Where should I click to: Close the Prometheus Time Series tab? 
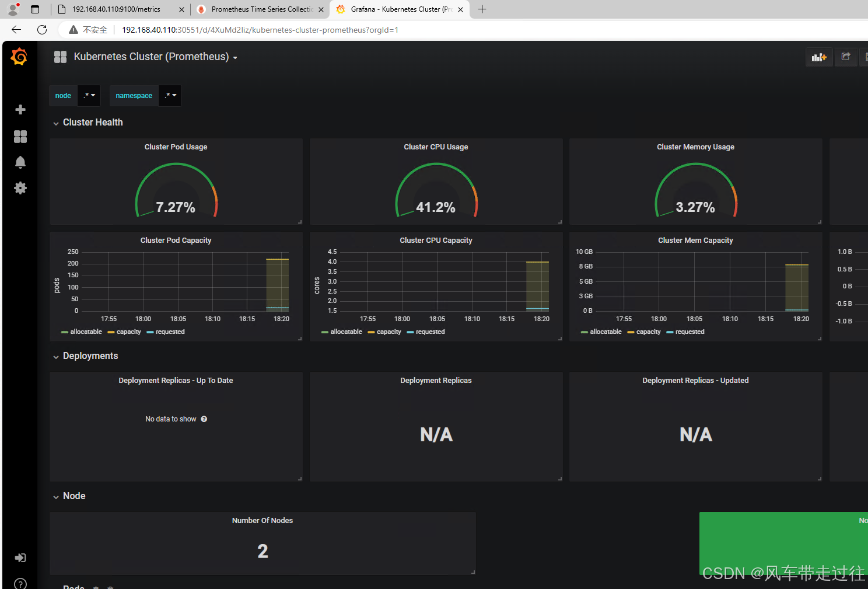coord(321,9)
